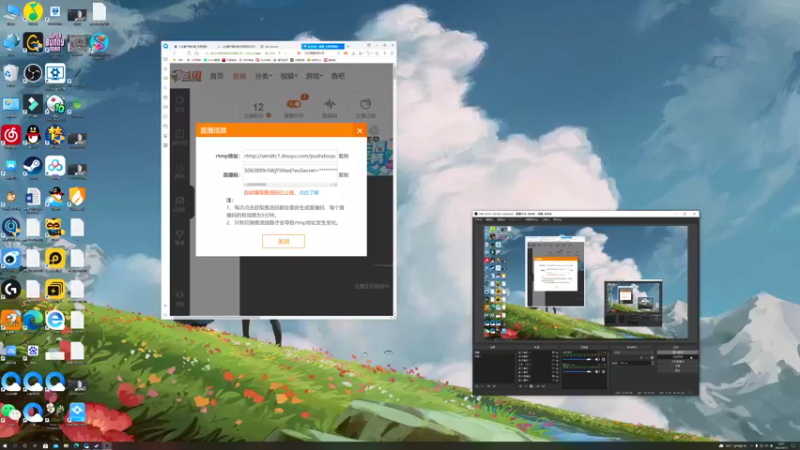Open the QQ Music desktop icon
Image resolution: width=800 pixels, height=450 pixels.
pyautogui.click(x=33, y=12)
